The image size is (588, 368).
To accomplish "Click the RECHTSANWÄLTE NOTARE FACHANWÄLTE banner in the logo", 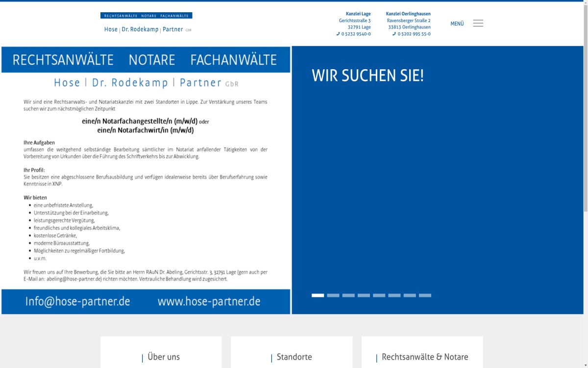I will pyautogui.click(x=147, y=15).
